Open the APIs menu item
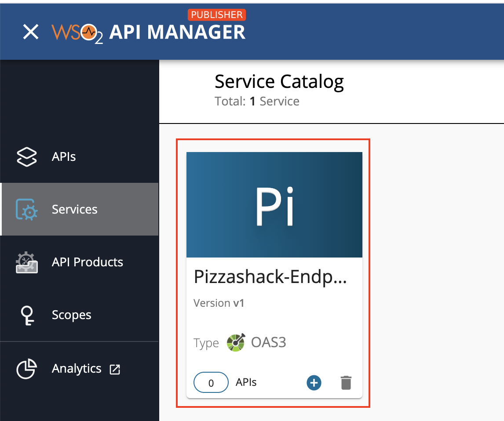The width and height of the screenshot is (504, 421). (80, 157)
